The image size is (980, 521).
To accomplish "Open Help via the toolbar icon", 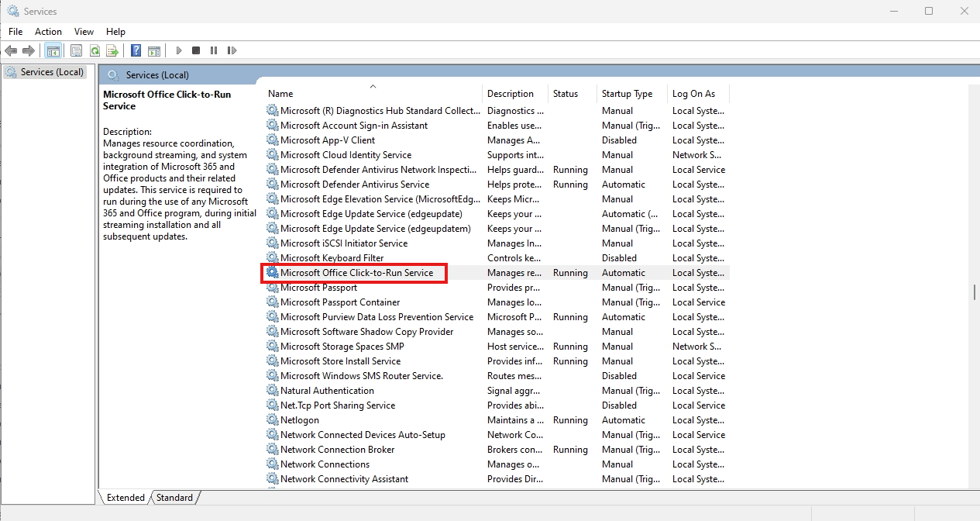I will click(x=134, y=50).
